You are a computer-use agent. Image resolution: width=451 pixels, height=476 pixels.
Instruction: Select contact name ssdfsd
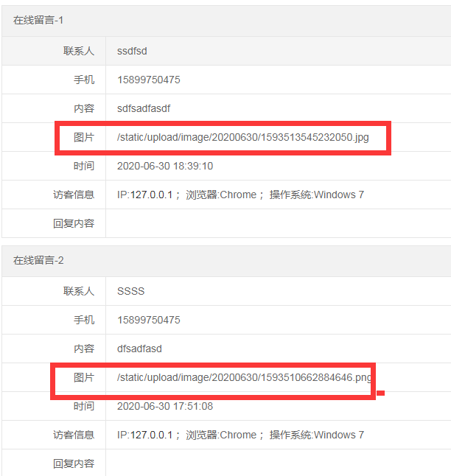pos(133,52)
